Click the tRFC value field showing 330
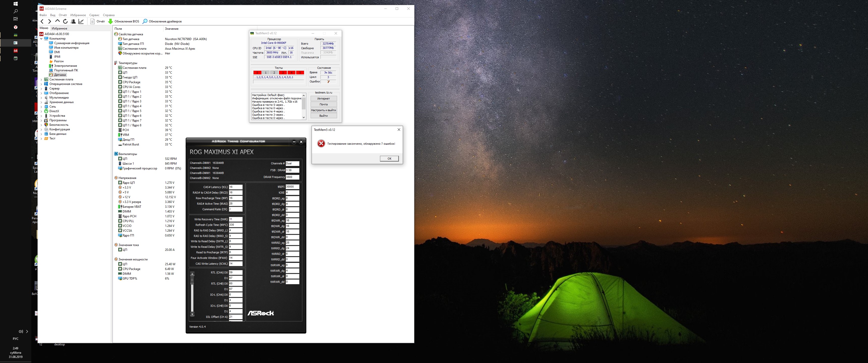Screen dimensions: 868x363 click(x=235, y=225)
